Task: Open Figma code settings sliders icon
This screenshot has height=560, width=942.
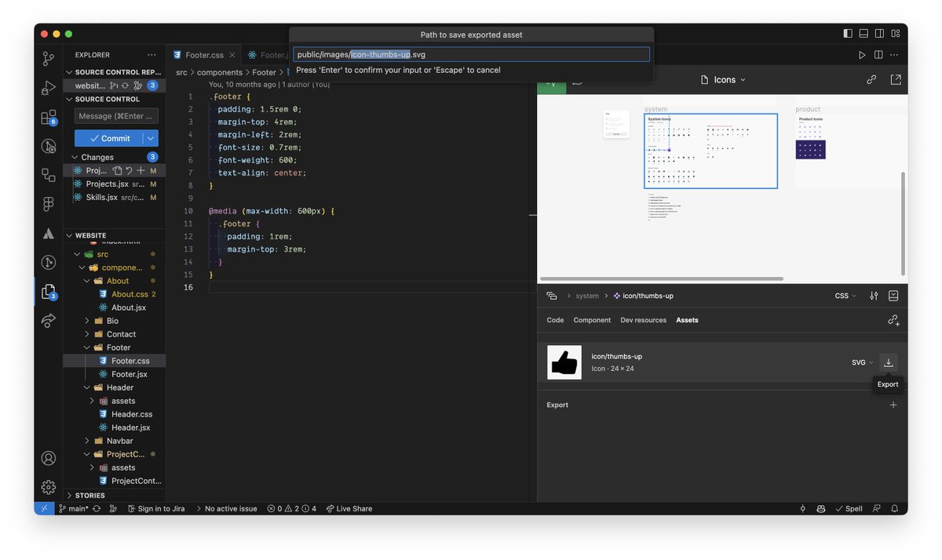Action: [x=874, y=296]
